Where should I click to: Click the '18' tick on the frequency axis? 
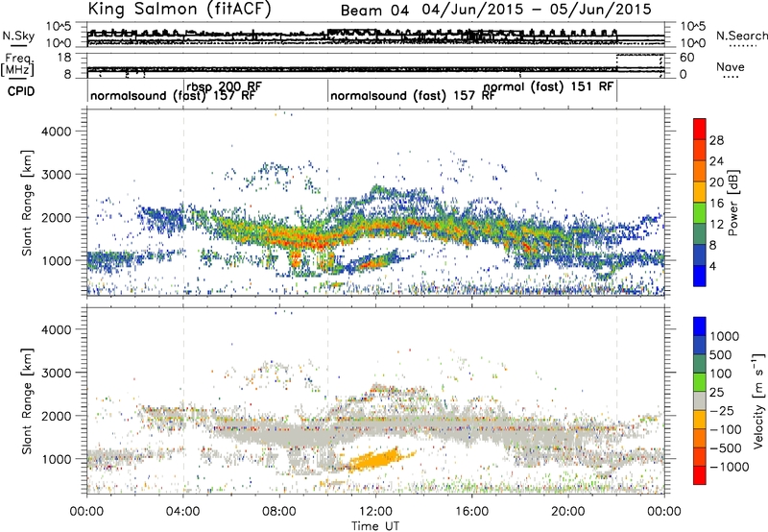click(64, 58)
